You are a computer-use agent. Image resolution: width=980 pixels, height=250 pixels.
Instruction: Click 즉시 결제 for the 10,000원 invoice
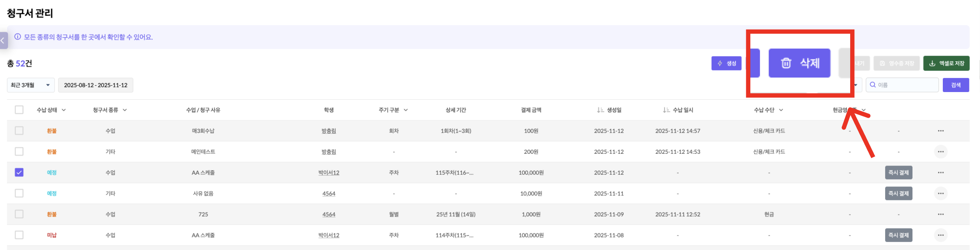(x=898, y=194)
